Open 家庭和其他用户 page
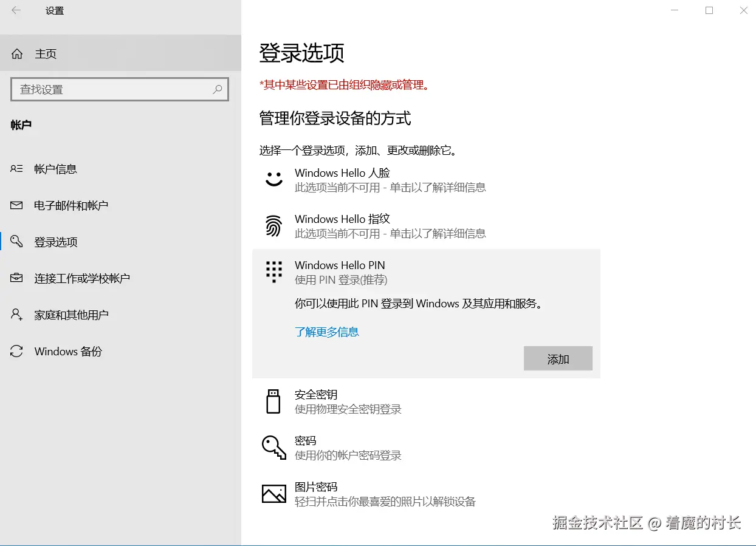This screenshot has width=756, height=546. [x=120, y=315]
